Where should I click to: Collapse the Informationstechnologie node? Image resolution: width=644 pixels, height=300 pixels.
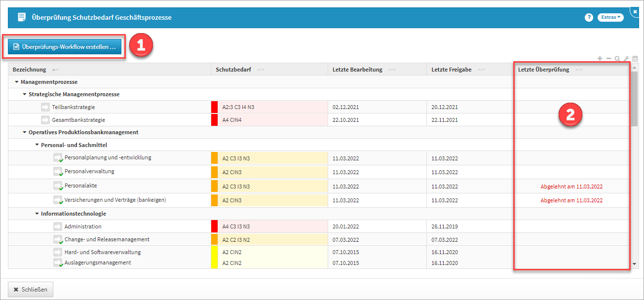pyautogui.click(x=37, y=214)
